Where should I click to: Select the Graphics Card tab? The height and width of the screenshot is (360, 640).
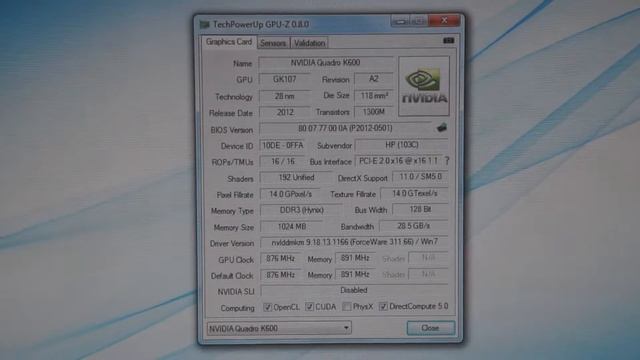click(229, 42)
